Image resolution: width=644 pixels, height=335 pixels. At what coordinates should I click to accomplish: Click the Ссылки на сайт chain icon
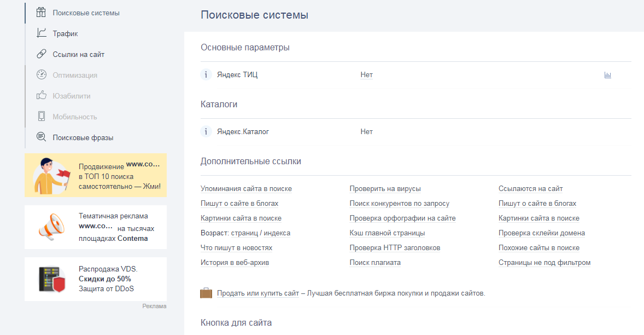41,54
